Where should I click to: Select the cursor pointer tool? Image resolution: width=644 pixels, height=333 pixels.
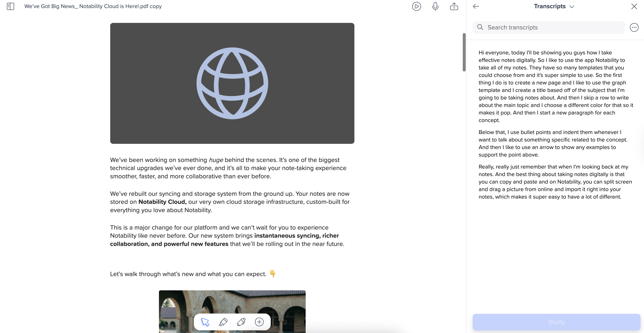[x=205, y=322]
